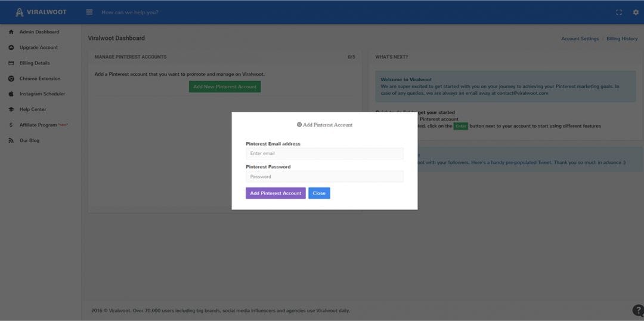Toggle the hamburger sidebar menu icon
The image size is (644, 321).
click(x=89, y=12)
